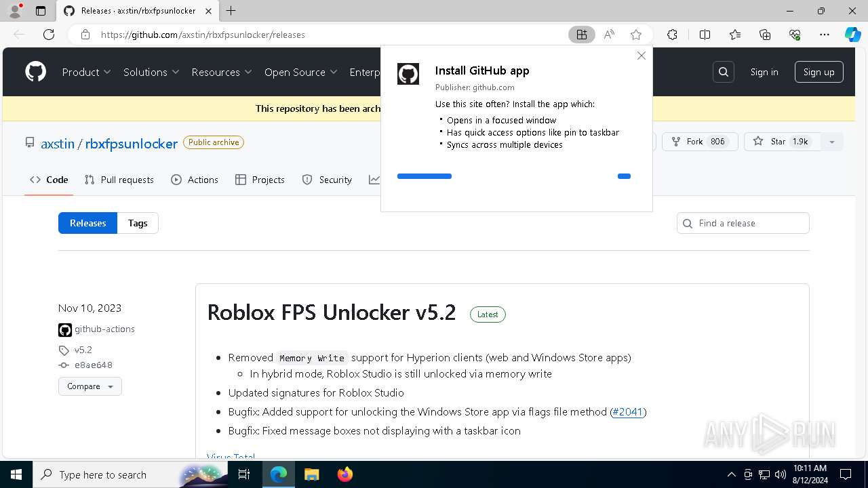This screenshot has width=868, height=488.
Task: Click the Windows Start button
Action: 16,474
